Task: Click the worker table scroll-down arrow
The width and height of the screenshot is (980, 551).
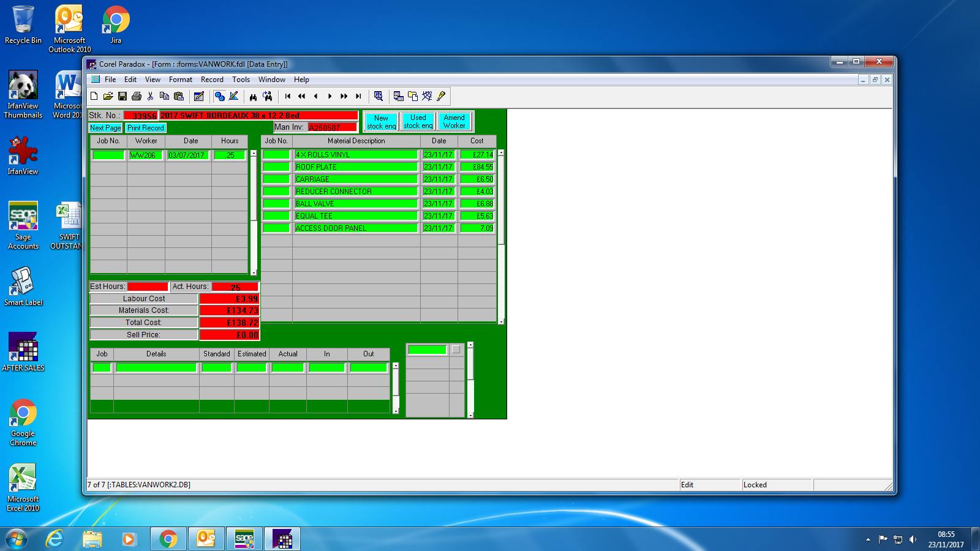Action: point(254,272)
